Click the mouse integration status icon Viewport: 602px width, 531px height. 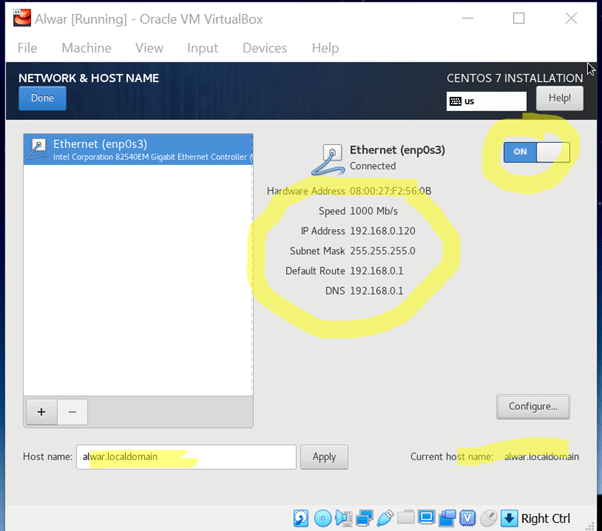tap(488, 518)
